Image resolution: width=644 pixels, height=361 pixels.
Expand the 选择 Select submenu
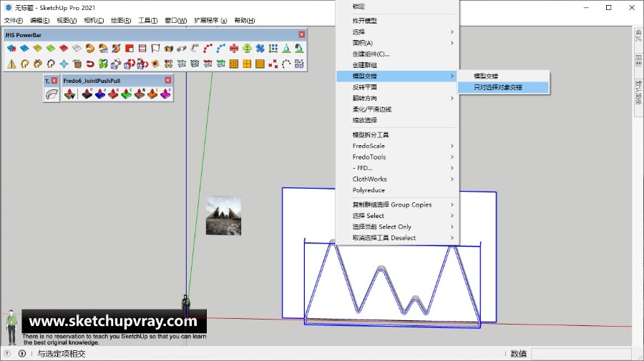coord(398,216)
